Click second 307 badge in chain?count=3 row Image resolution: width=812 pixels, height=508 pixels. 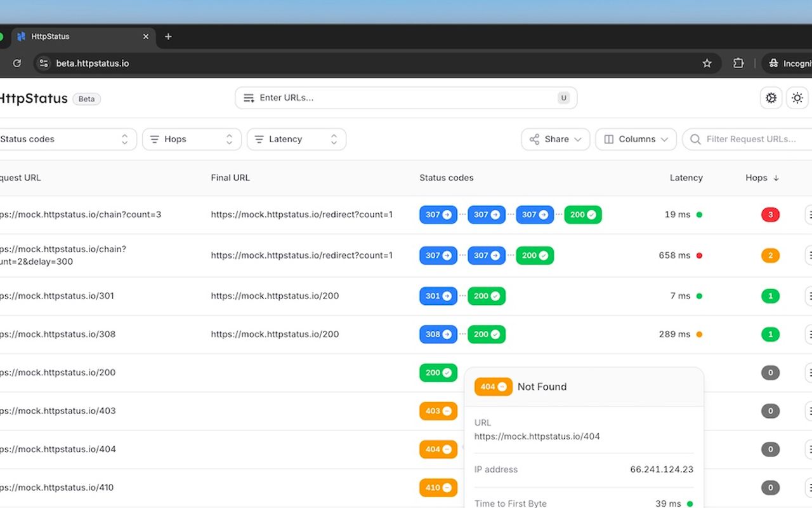pos(487,215)
